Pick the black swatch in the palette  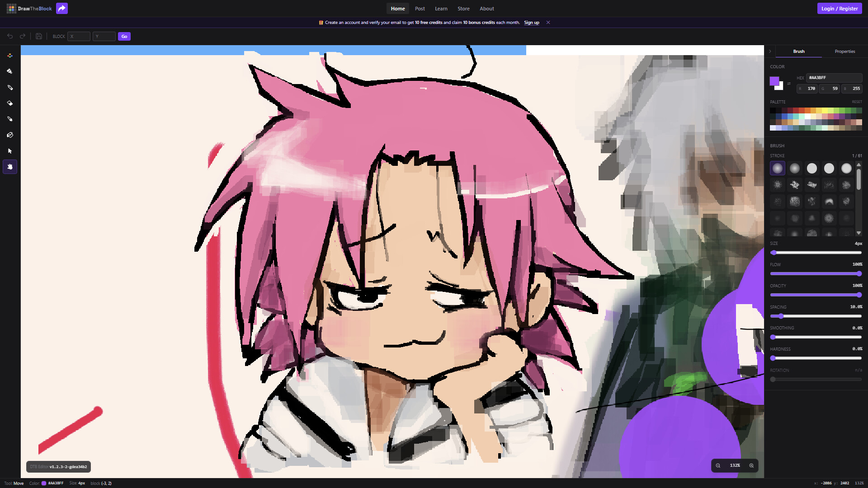point(773,111)
